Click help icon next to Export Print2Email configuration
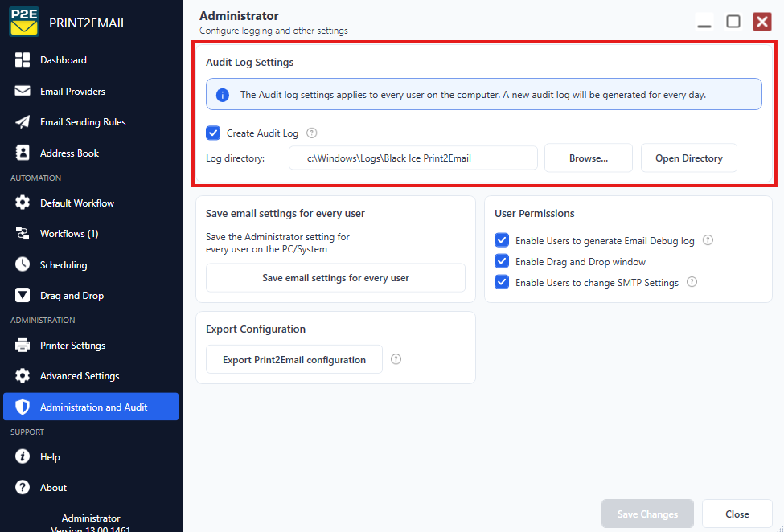The width and height of the screenshot is (784, 532). [x=396, y=359]
